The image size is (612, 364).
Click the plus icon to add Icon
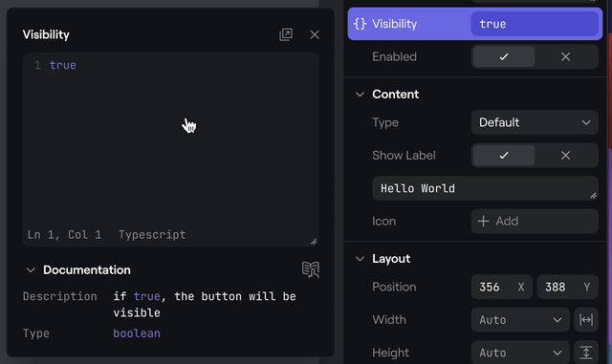pyautogui.click(x=483, y=222)
